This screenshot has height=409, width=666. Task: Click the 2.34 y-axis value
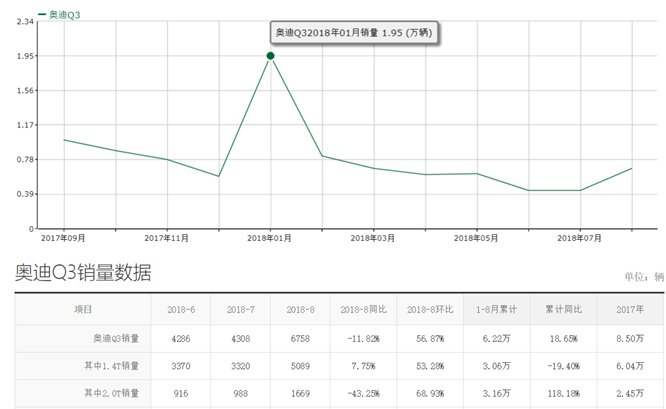(x=25, y=22)
